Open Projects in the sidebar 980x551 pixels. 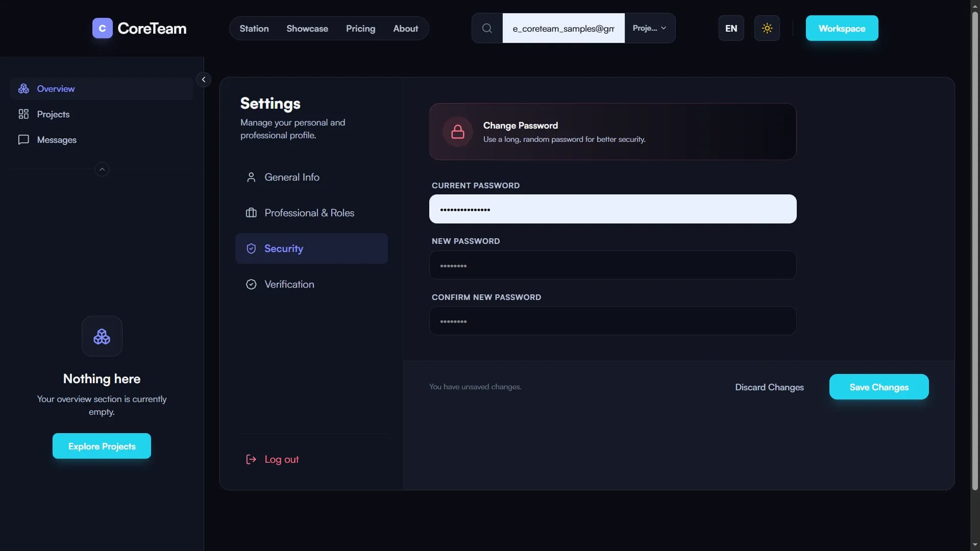[x=102, y=114]
